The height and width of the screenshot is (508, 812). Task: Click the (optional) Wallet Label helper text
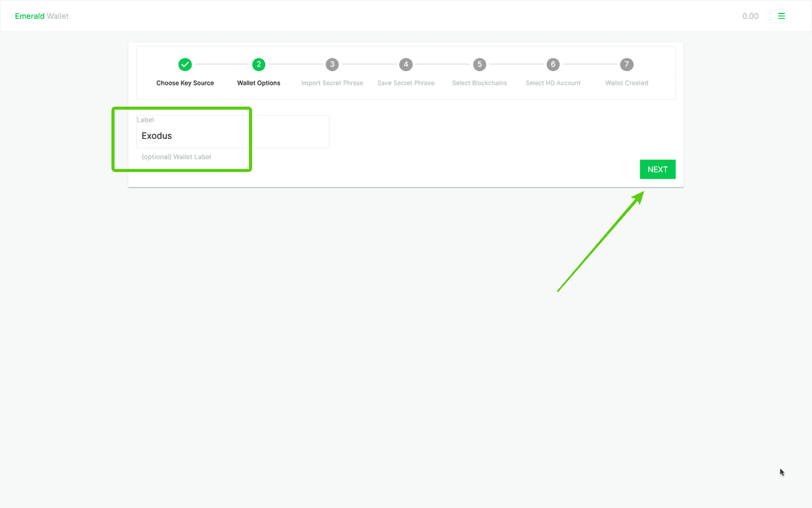(177, 157)
